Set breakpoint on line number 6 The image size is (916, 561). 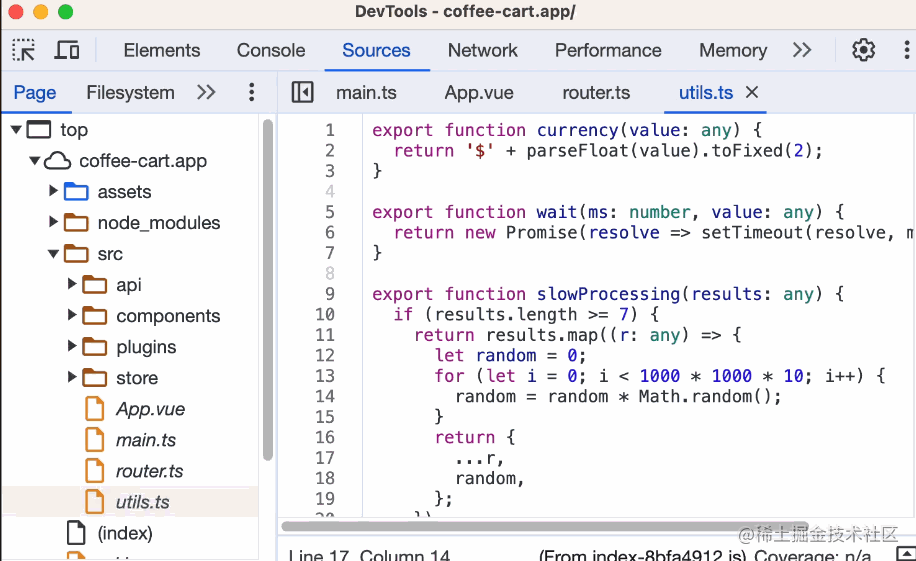click(x=329, y=232)
